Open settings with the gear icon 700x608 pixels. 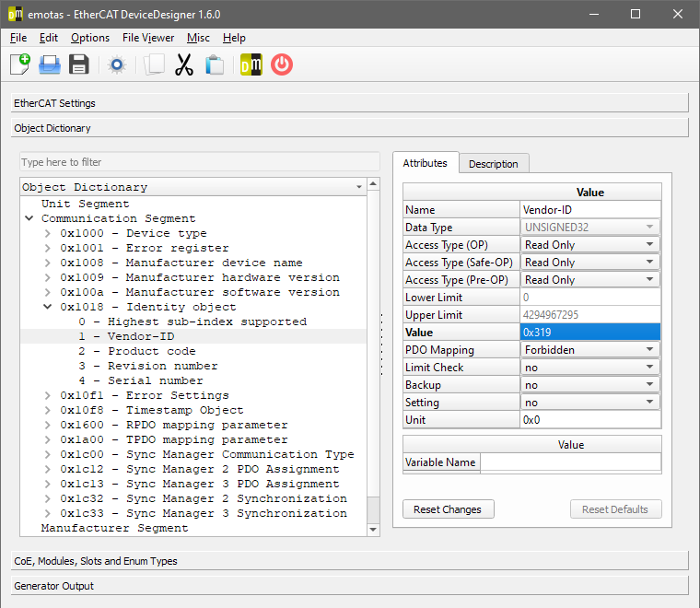[x=116, y=64]
